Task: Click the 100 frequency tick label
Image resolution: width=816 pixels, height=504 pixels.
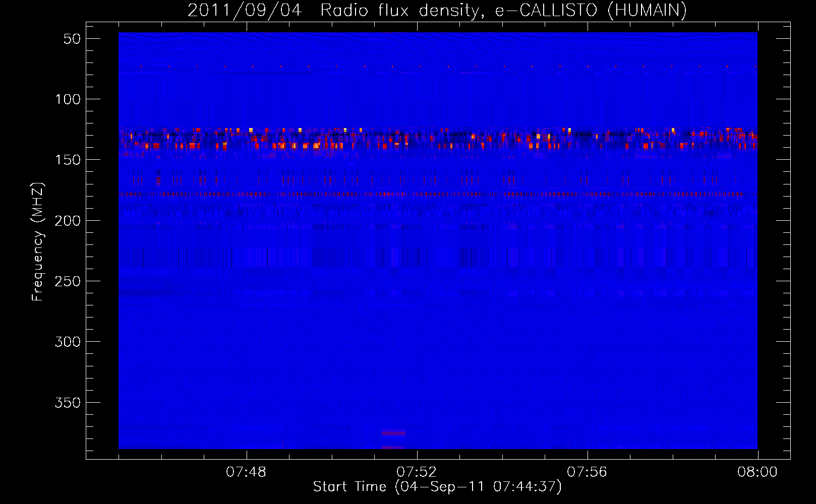Action: (68, 99)
